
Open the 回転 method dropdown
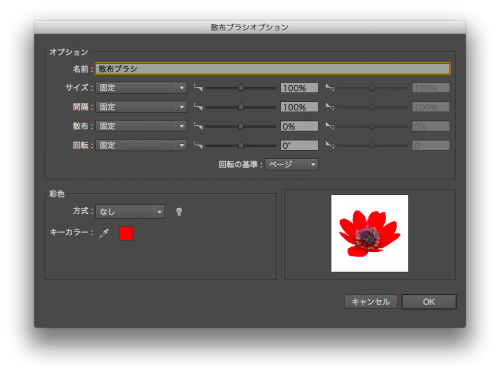point(141,146)
